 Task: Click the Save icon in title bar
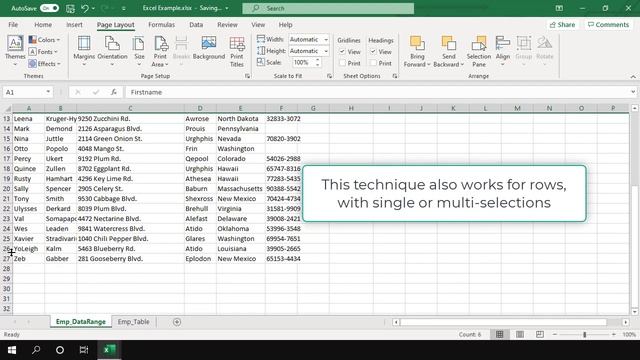click(x=70, y=8)
